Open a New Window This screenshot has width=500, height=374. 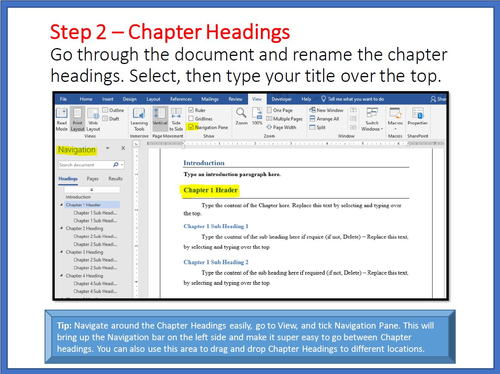(x=326, y=110)
